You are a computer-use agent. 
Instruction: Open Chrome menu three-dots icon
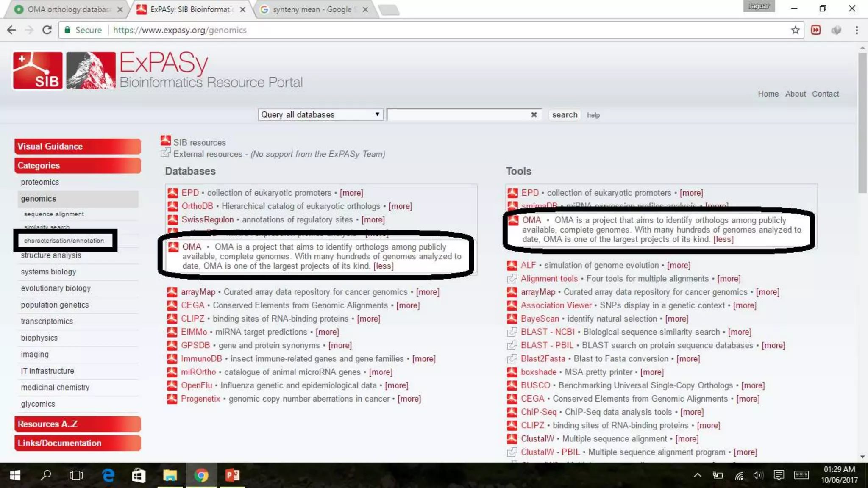(857, 30)
